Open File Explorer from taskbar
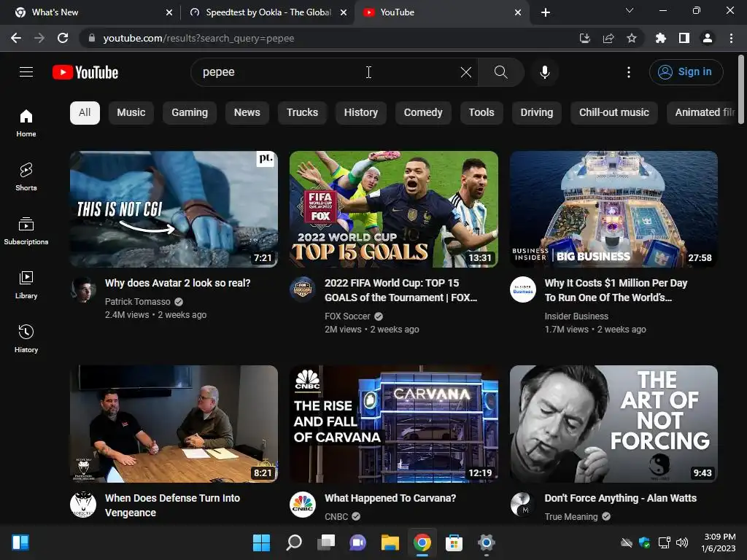 coord(390,542)
